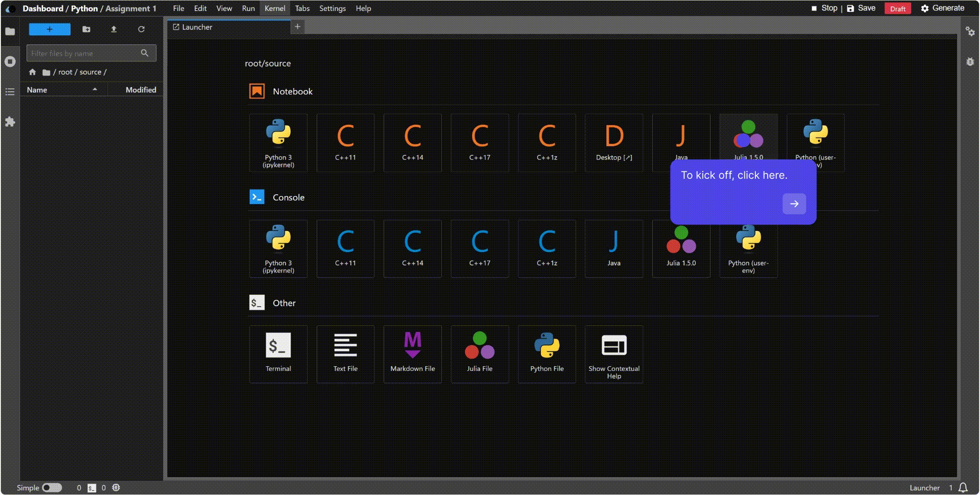Screen dimensions: 980x495
Task: Open extension manager puzzle icon
Action: 10,121
